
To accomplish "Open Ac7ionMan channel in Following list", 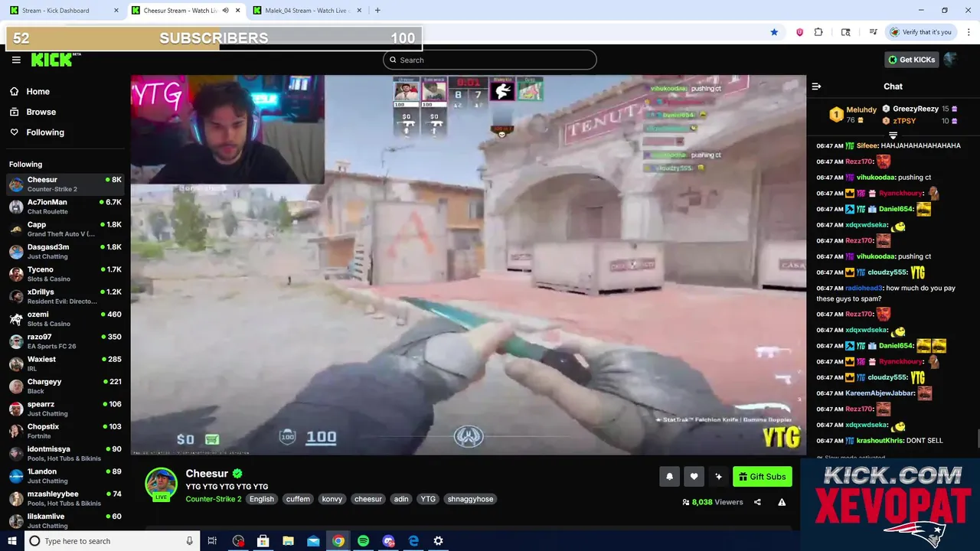I will pyautogui.click(x=65, y=207).
